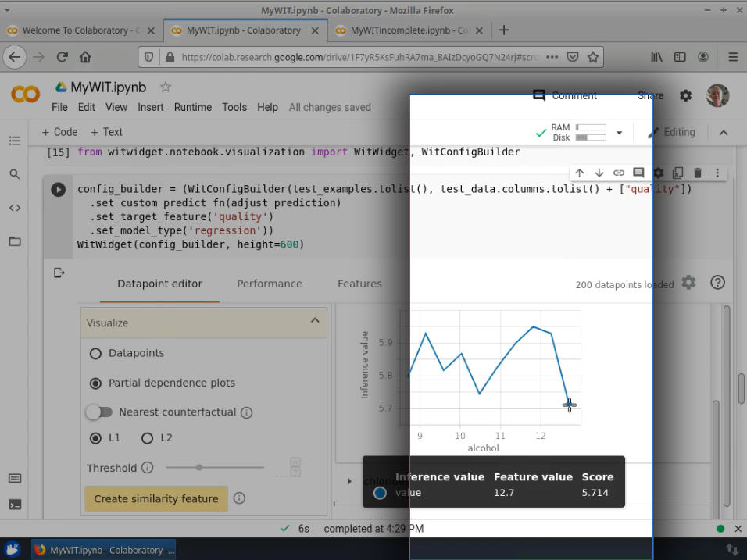Dismiss the execution status bar
747x560 pixels.
[x=738, y=529]
